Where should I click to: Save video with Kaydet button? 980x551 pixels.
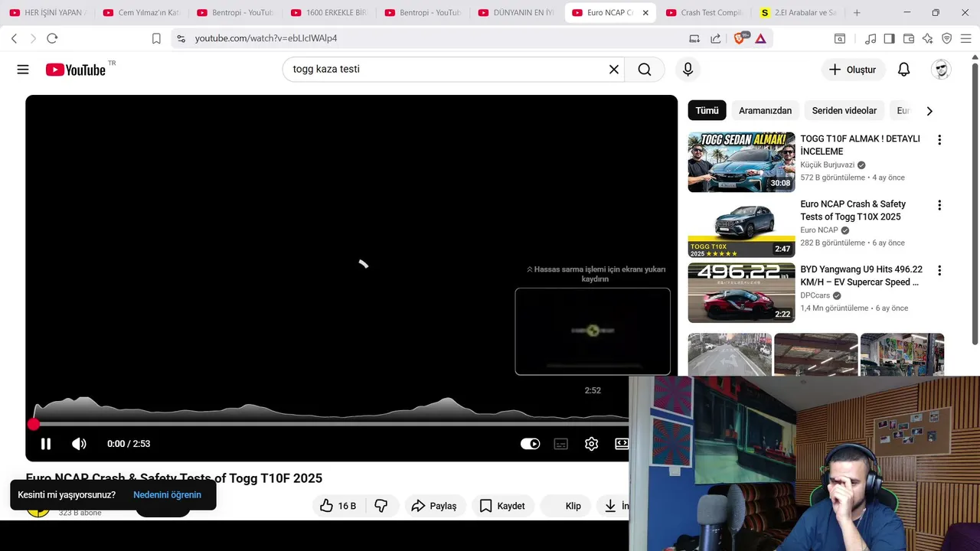[x=502, y=506]
